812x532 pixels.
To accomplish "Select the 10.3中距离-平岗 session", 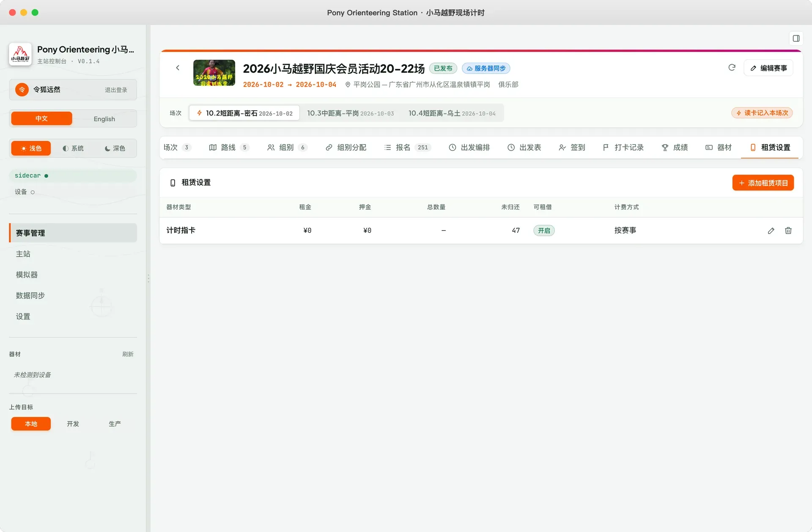I will [350, 113].
